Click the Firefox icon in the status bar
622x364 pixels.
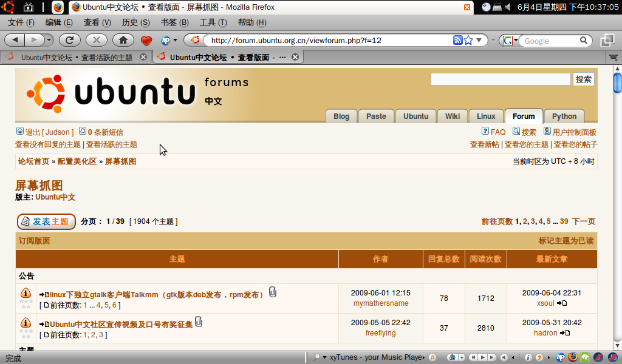572,357
